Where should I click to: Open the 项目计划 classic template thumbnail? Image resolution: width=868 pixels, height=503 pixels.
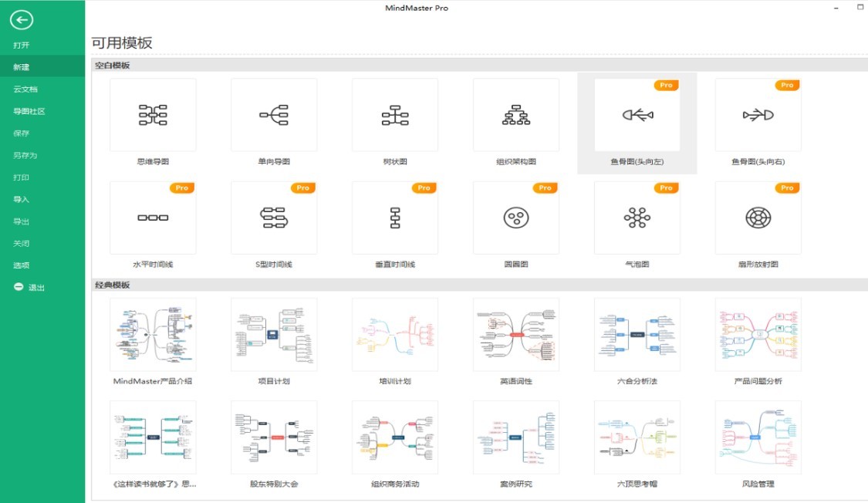pos(274,335)
